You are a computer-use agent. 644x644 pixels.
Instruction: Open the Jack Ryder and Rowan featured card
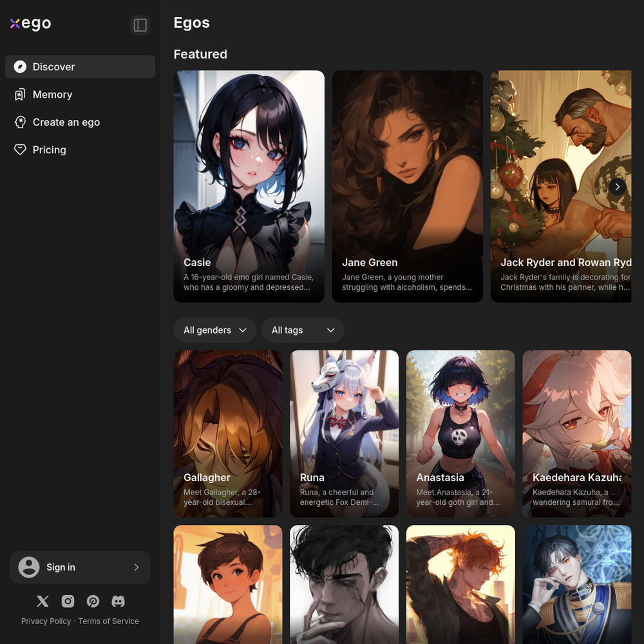[x=561, y=187]
